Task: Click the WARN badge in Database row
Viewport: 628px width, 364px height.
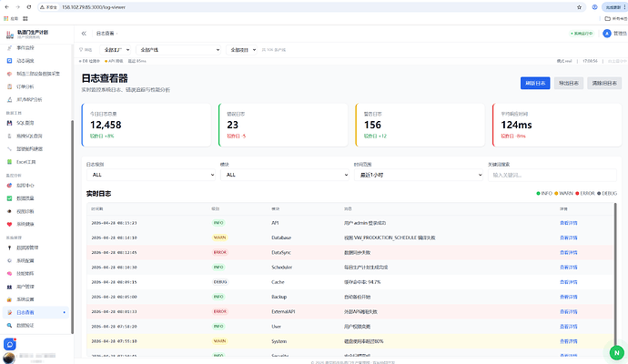Action: click(219, 238)
